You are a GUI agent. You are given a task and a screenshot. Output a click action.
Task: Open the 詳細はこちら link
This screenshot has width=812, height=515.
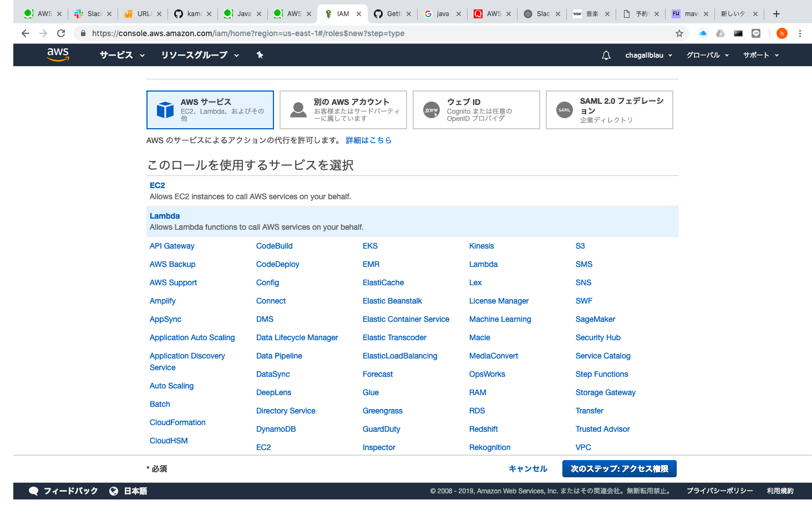(369, 140)
